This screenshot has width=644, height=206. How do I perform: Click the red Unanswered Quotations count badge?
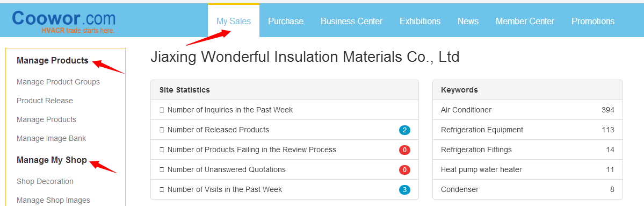(404, 169)
